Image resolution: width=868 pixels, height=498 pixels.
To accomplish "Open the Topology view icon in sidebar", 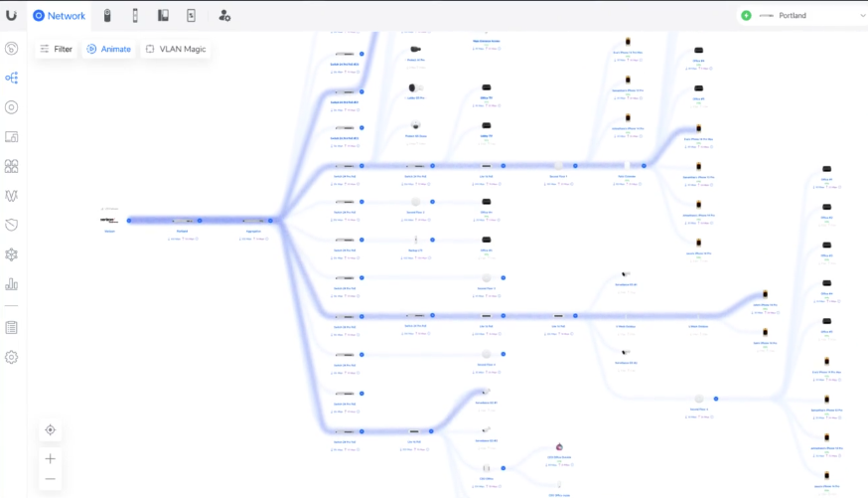I will pos(12,78).
